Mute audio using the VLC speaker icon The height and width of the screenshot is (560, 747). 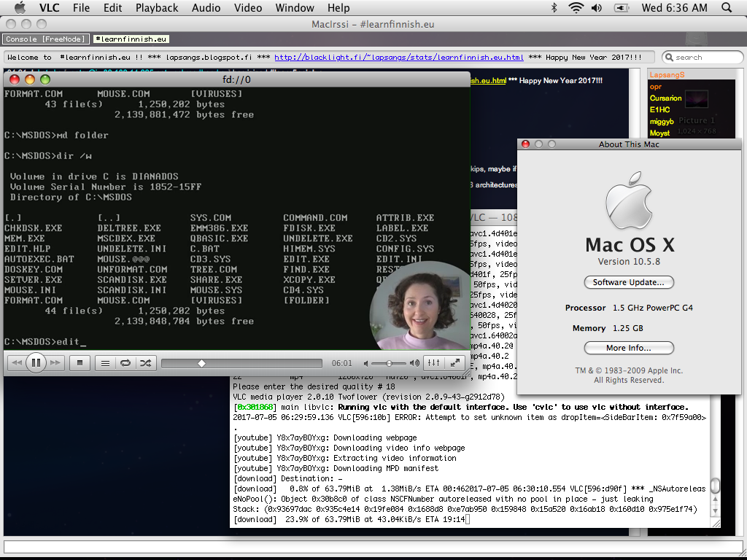click(x=365, y=362)
